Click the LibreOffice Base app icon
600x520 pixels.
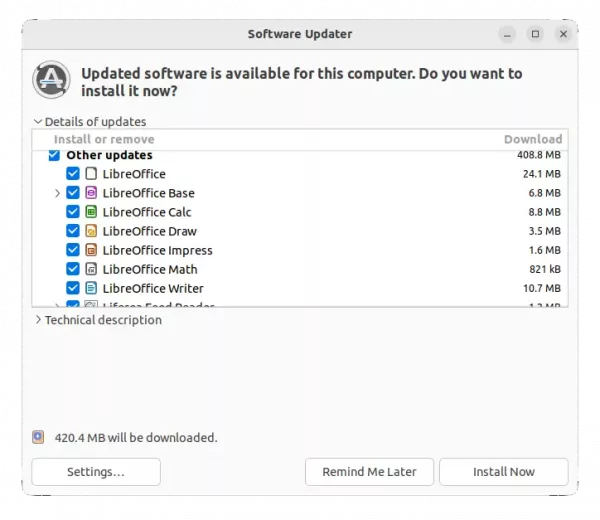[91, 193]
